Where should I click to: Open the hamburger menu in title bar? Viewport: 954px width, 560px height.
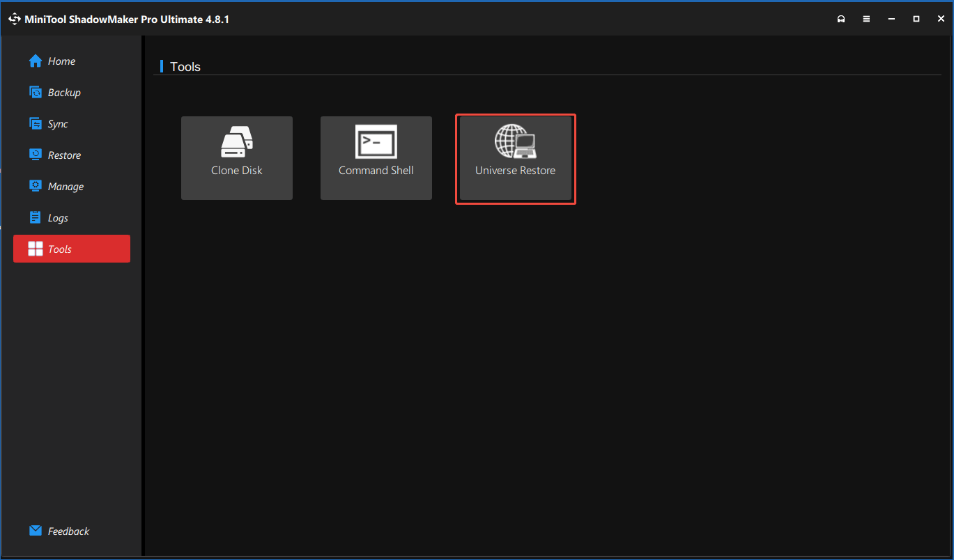coord(866,19)
